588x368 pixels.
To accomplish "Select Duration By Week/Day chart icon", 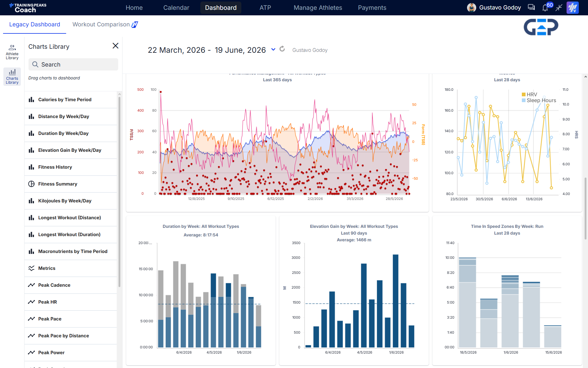I will click(x=31, y=133).
